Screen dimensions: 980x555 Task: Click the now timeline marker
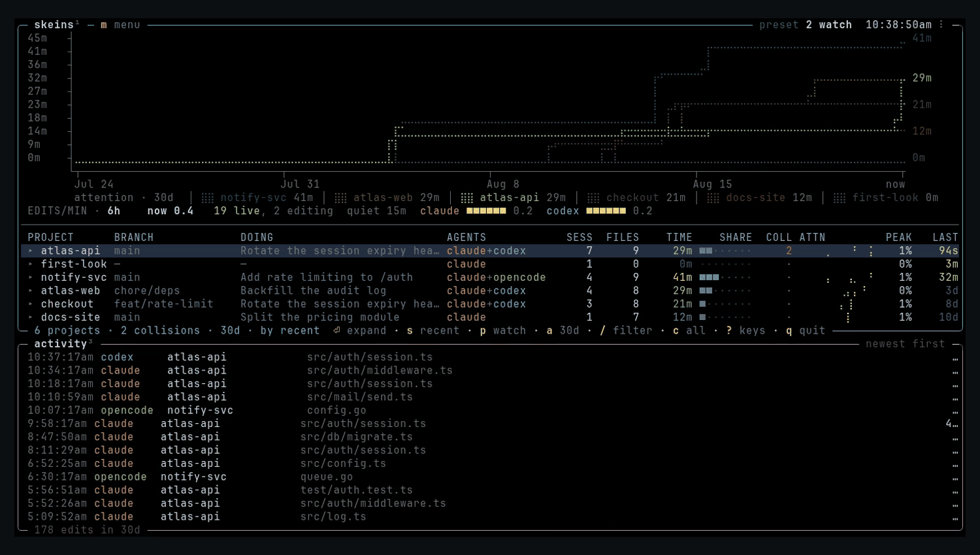pos(896,184)
